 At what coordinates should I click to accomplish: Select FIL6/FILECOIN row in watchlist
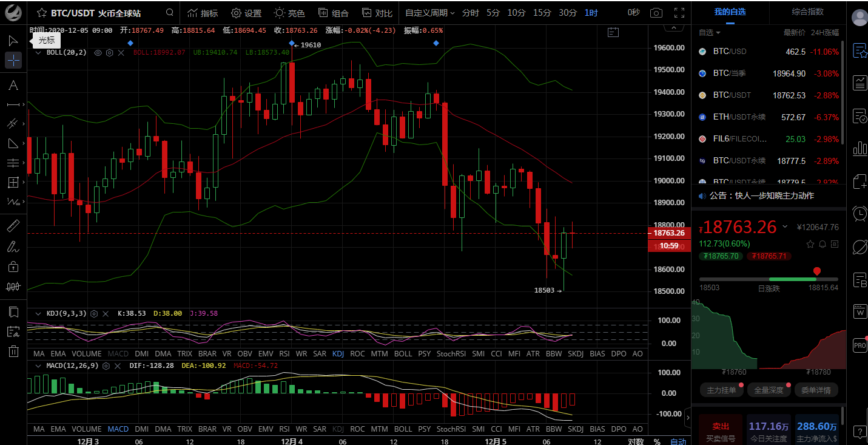(769, 139)
